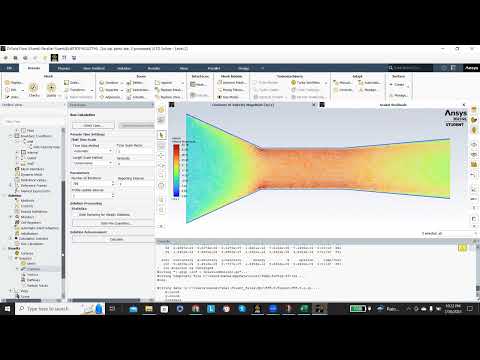Image resolution: width=480 pixels, height=360 pixels.
Task: Switch to the Physics ribbon tab
Action: [64, 68]
